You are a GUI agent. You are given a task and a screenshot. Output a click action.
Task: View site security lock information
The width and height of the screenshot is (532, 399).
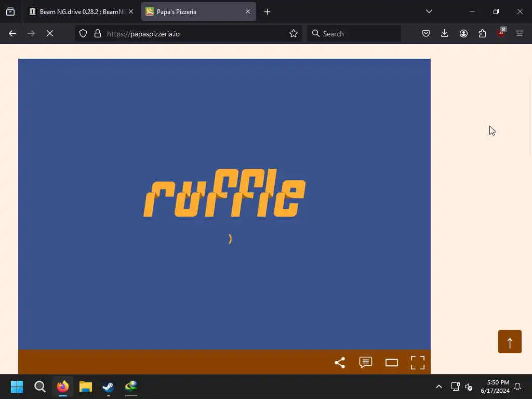[x=98, y=34]
